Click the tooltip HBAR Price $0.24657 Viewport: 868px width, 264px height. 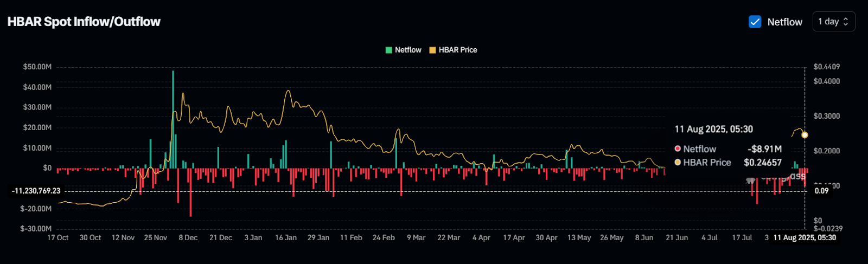[x=763, y=163]
